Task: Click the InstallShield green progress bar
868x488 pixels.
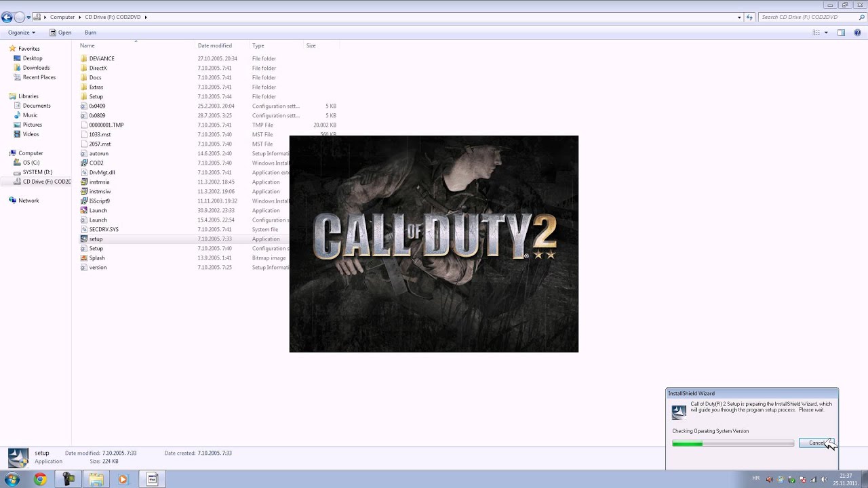Action: [x=732, y=443]
